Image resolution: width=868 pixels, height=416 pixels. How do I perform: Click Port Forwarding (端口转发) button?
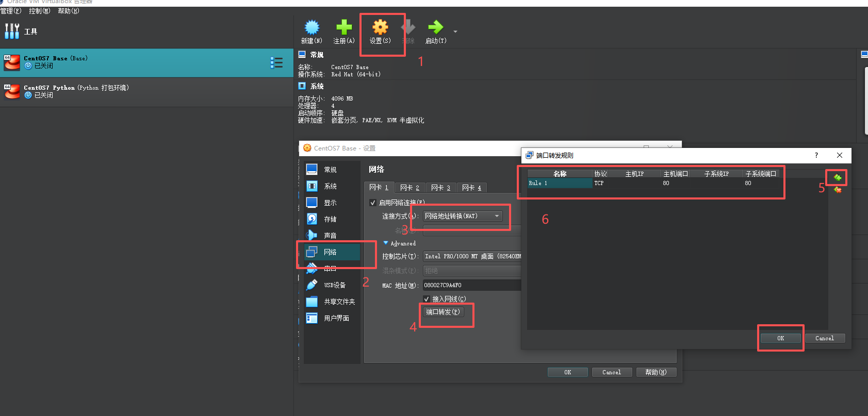443,312
